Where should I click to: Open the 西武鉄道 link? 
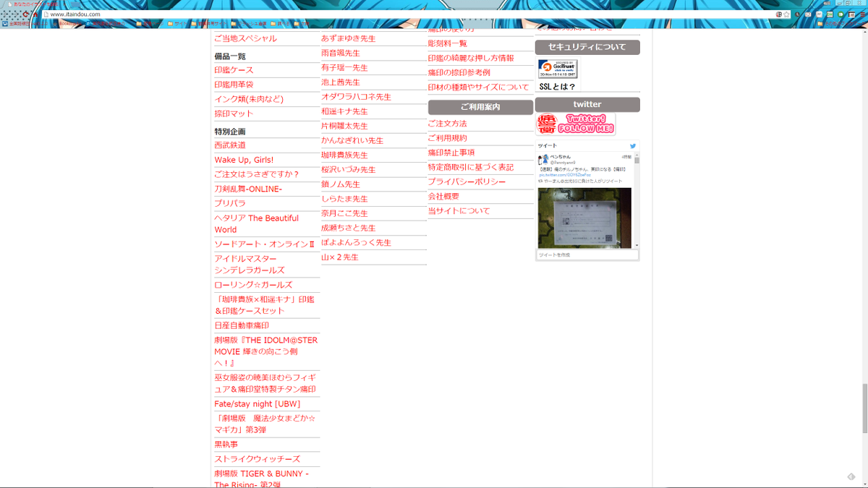(230, 145)
